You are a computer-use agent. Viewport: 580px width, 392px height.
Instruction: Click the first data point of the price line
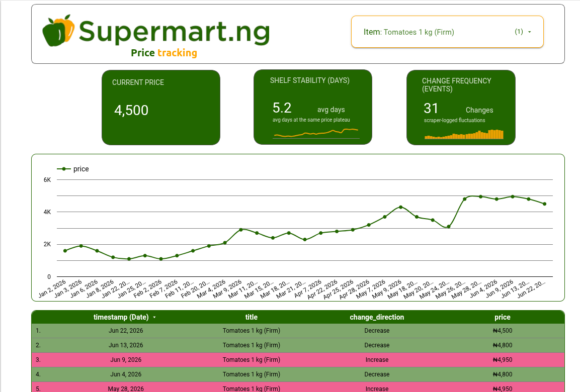(x=65, y=251)
